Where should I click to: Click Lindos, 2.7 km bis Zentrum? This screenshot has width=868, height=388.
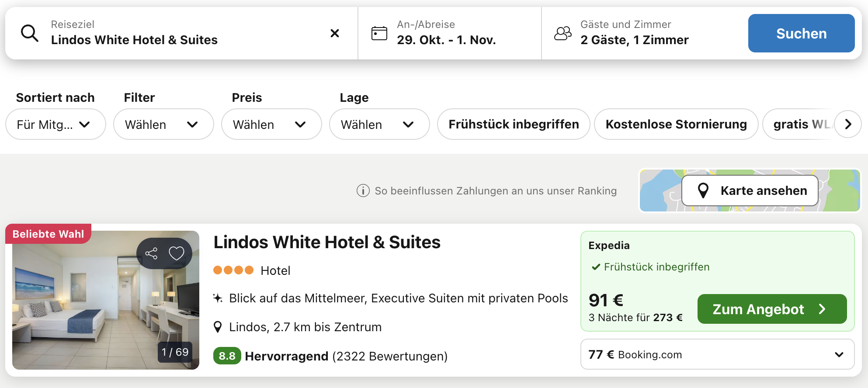click(306, 327)
